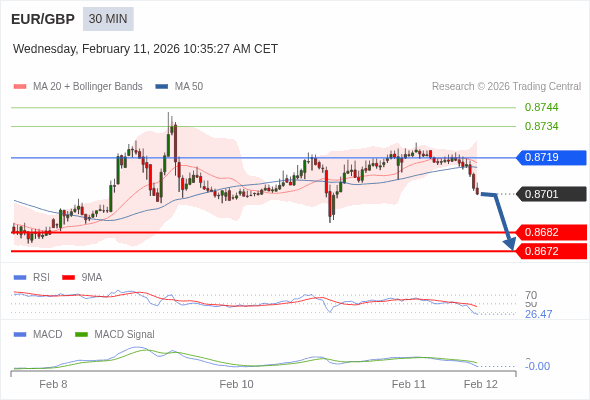
Task: Click the black 0.8701 current price tag
Action: tap(552, 194)
